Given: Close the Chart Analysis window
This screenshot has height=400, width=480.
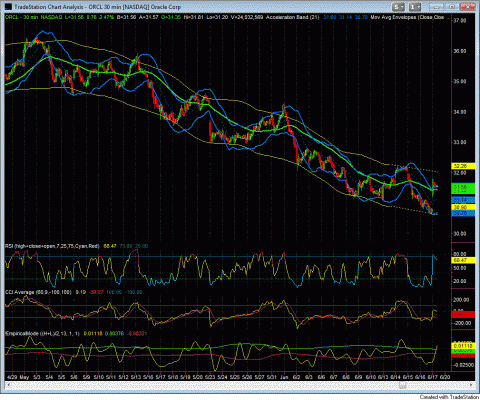Looking at the screenshot, I should tap(467, 6).
